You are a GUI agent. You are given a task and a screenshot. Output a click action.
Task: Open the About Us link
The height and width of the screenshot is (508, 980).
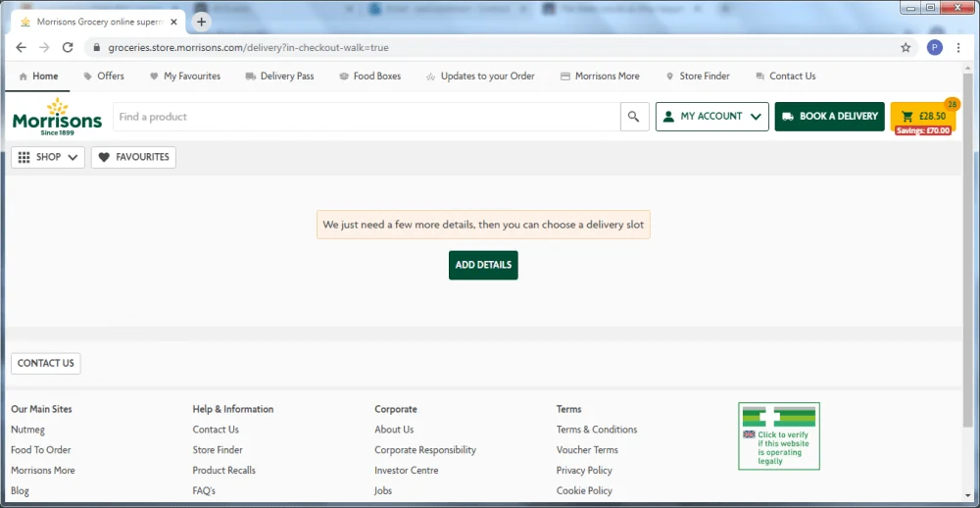(x=394, y=430)
